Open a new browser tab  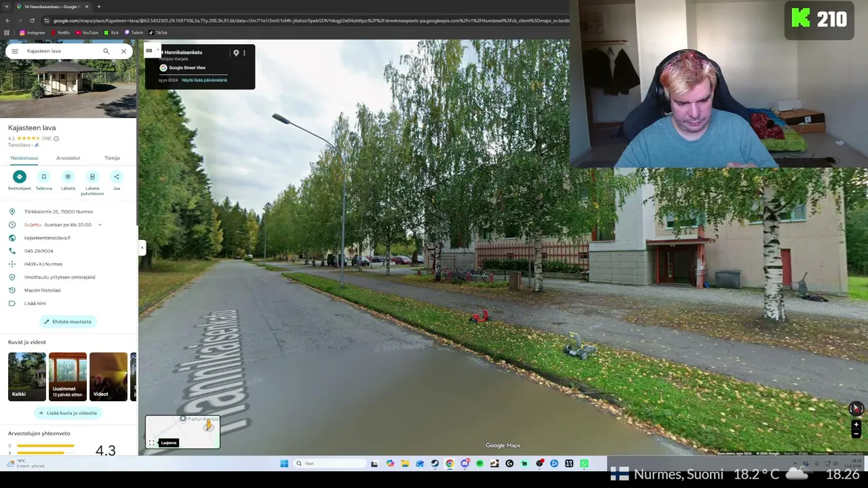[x=98, y=7]
